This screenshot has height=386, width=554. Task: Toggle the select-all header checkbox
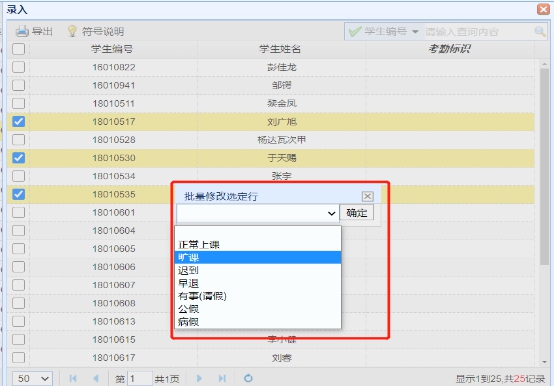coord(18,49)
